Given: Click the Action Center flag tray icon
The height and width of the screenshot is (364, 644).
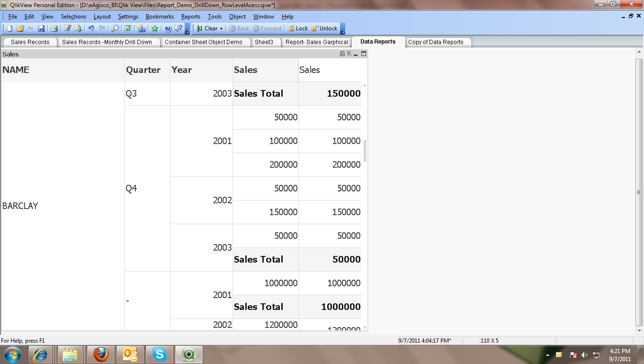Looking at the screenshot, I should (573, 355).
